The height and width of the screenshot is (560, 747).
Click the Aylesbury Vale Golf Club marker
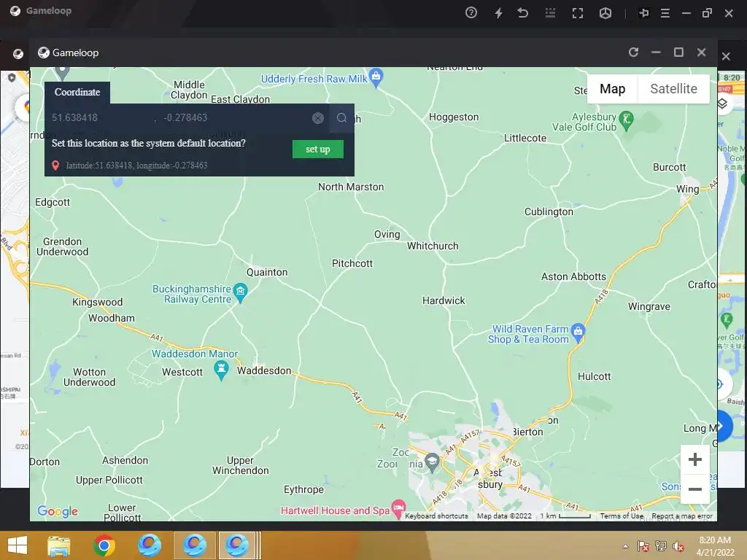[x=627, y=120]
